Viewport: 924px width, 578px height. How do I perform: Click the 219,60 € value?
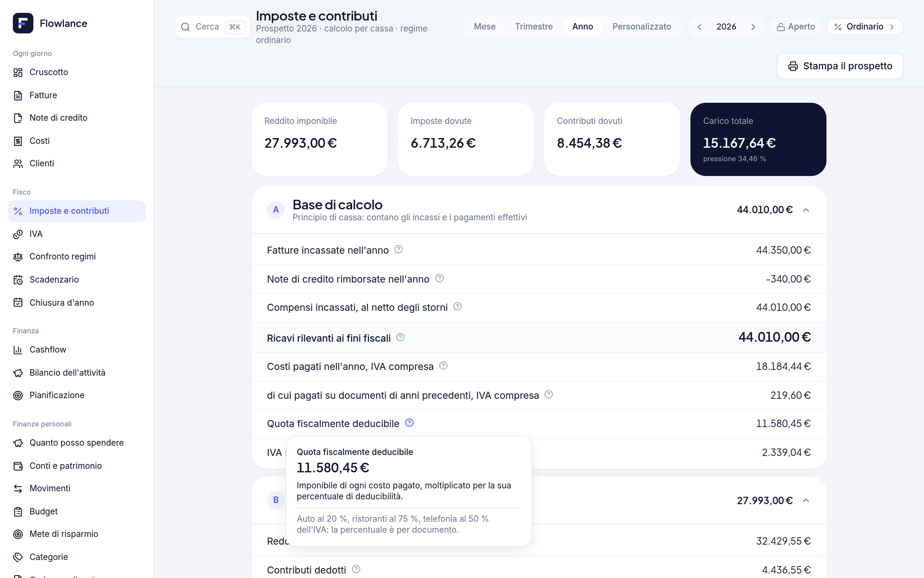(790, 395)
